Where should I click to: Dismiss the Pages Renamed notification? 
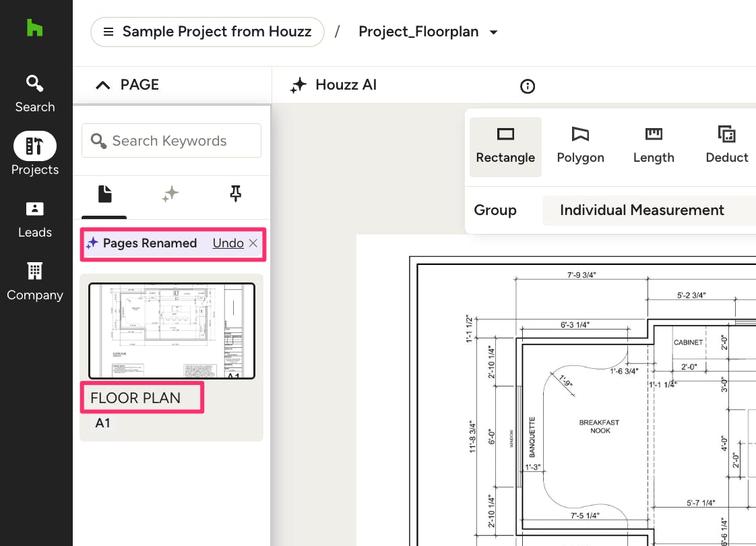point(253,243)
